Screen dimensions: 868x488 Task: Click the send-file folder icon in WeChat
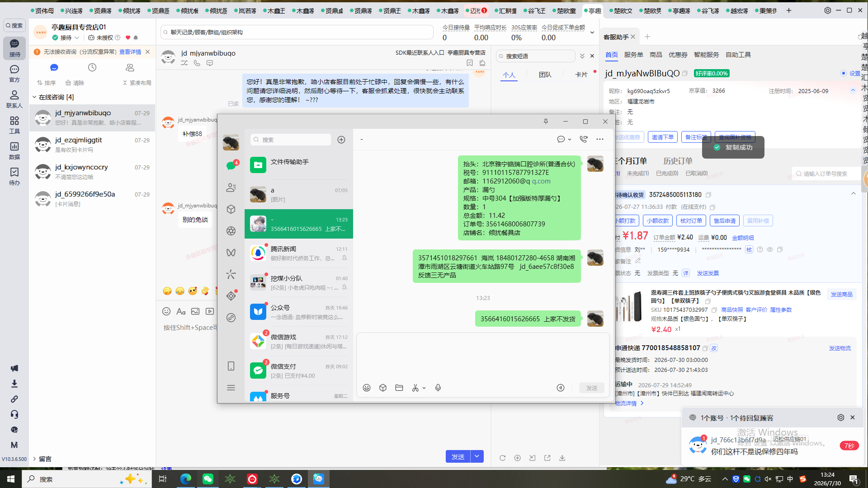coord(399,388)
